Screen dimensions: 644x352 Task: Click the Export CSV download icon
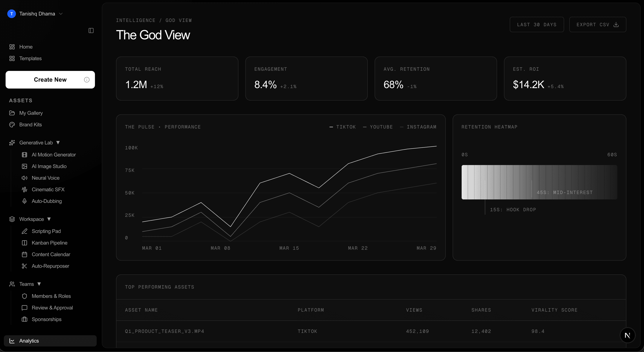[616, 24]
